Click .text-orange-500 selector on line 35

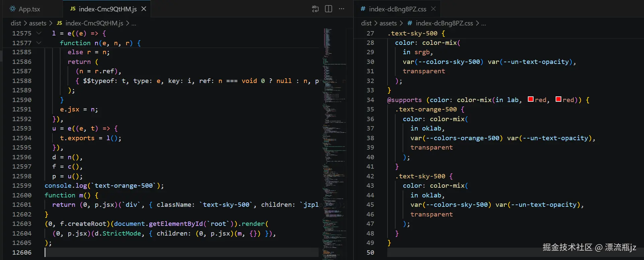pyautogui.click(x=426, y=109)
